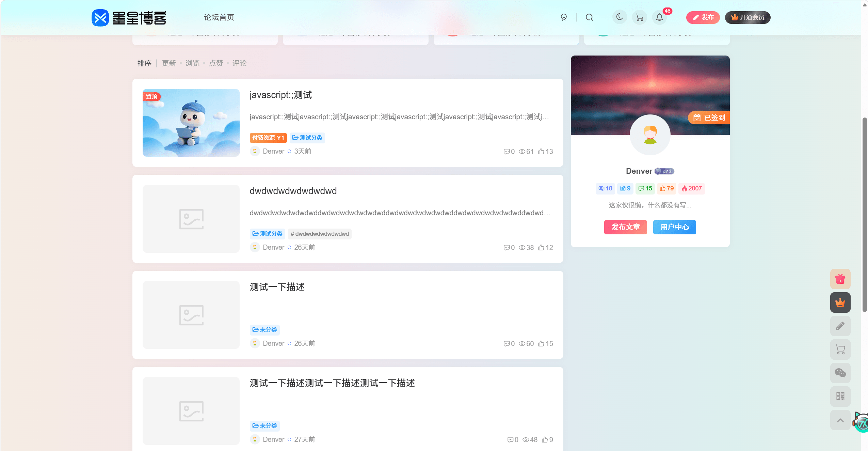Click the 已签到 check-in badge

pyautogui.click(x=709, y=118)
